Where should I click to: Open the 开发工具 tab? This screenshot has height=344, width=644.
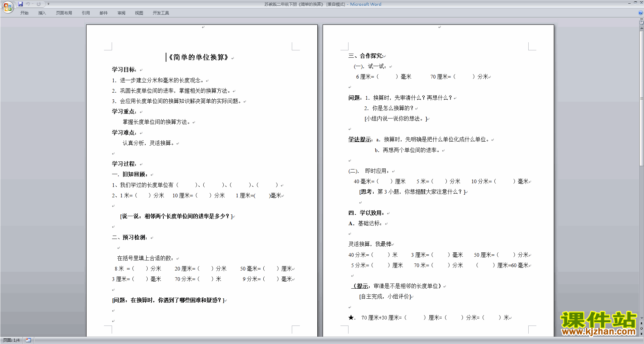(161, 13)
